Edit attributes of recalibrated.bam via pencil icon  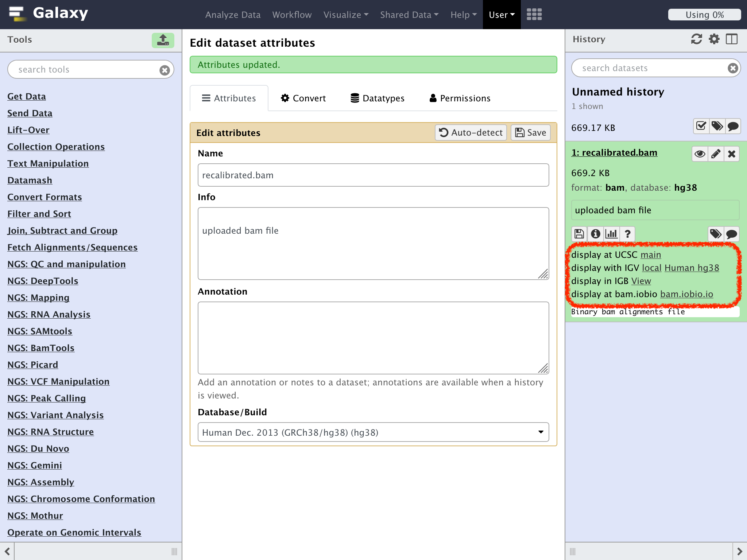[715, 153]
